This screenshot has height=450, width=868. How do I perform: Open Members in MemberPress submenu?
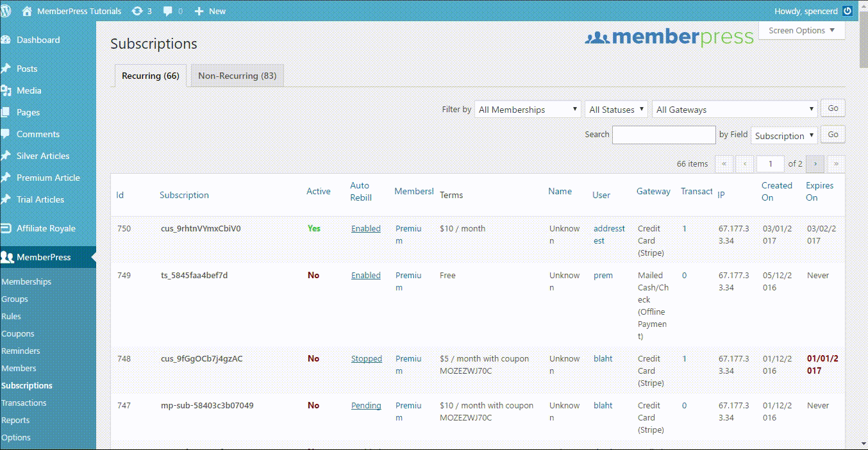tap(19, 368)
